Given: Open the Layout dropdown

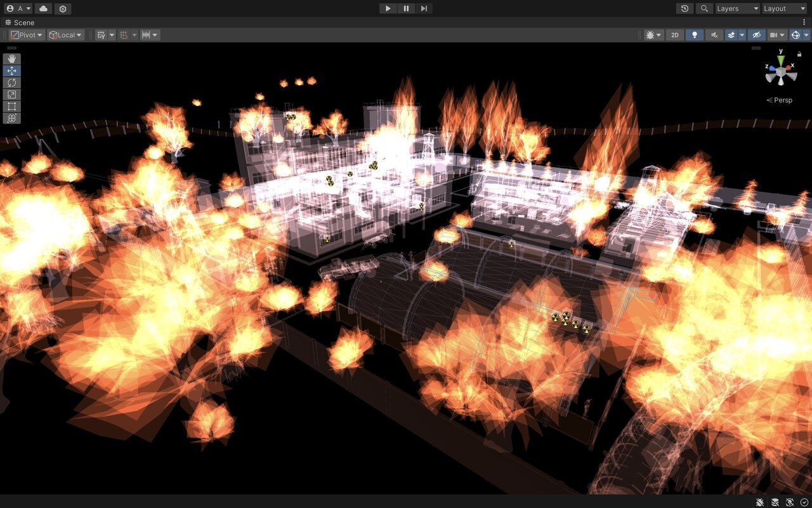Looking at the screenshot, I should click(x=785, y=9).
